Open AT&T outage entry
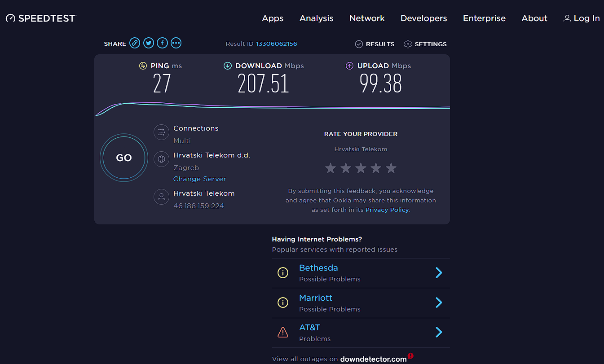 point(361,333)
